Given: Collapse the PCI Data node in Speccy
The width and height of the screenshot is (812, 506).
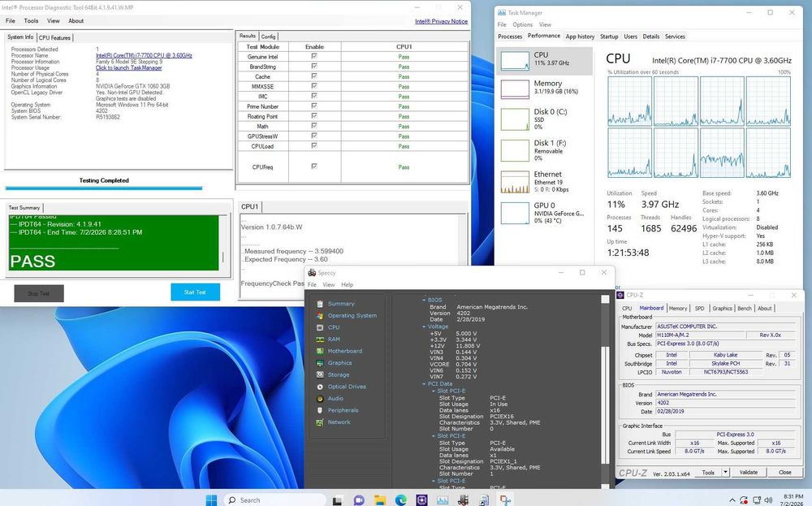Looking at the screenshot, I should click(x=424, y=384).
